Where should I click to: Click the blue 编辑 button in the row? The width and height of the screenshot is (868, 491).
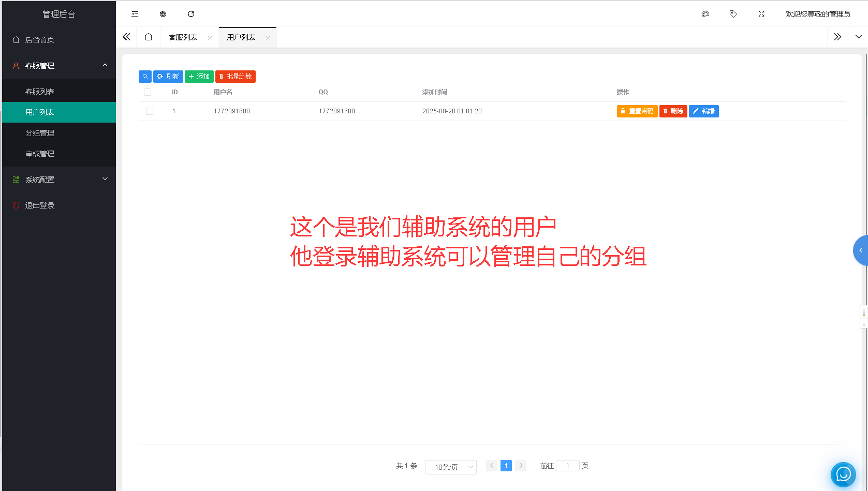point(703,111)
